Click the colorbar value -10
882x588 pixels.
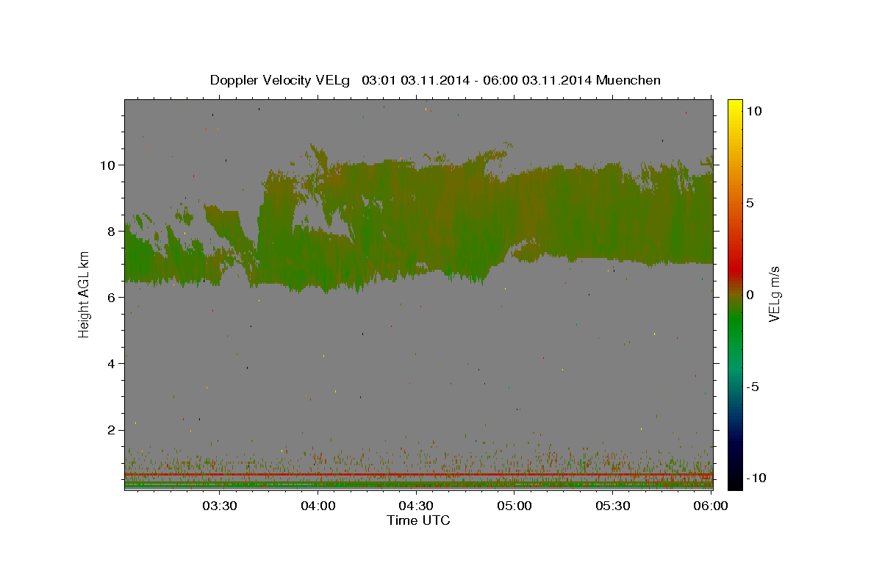click(756, 478)
